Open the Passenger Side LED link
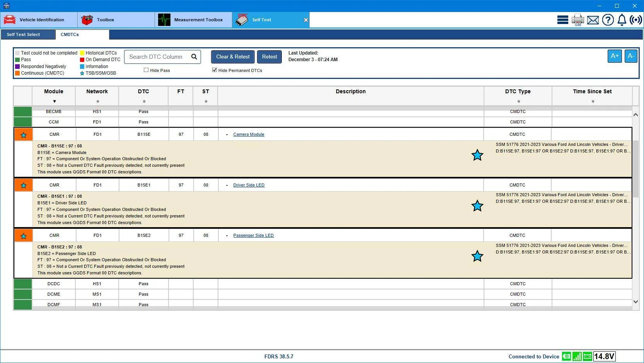The height and width of the screenshot is (363, 644). pos(253,235)
